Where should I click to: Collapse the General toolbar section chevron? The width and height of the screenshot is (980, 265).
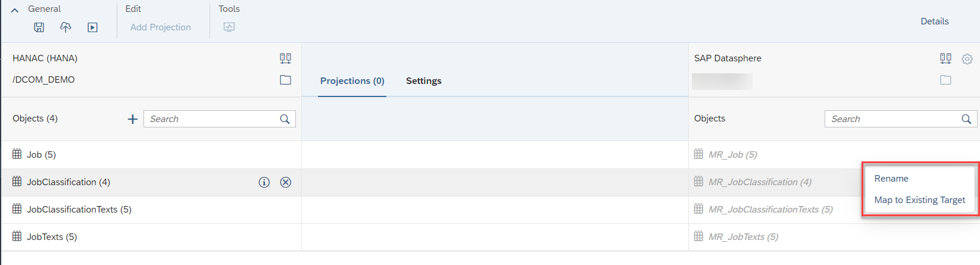click(15, 10)
